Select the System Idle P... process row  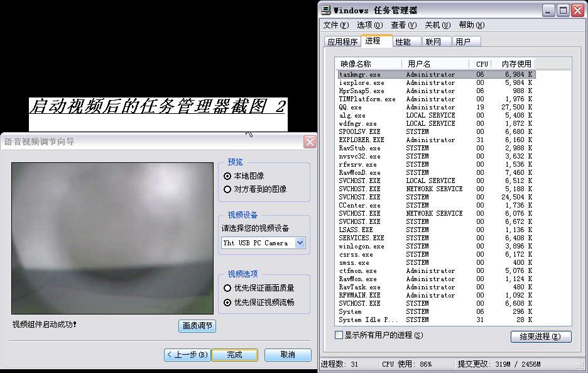pos(436,320)
